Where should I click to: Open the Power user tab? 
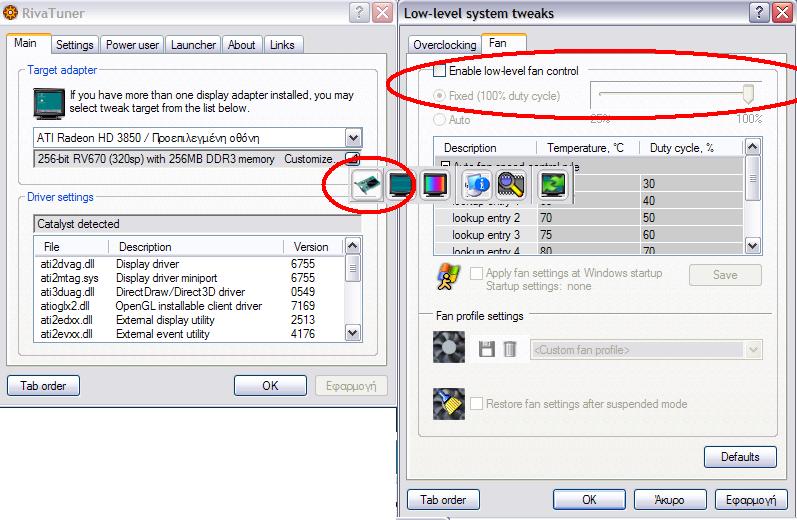[x=132, y=45]
